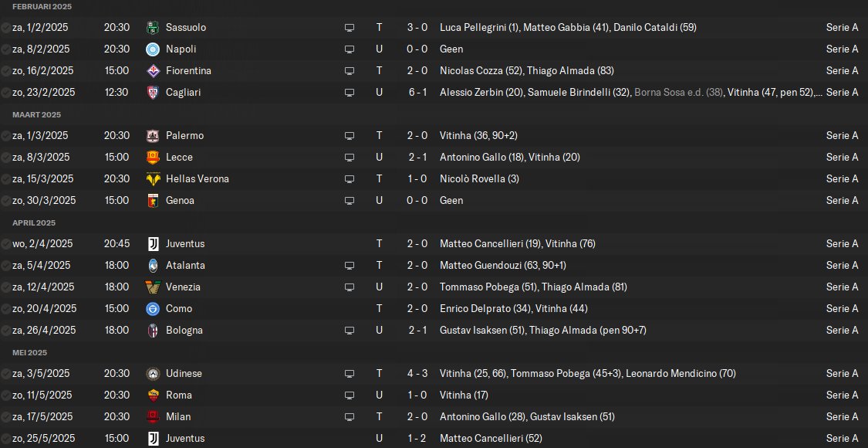Open the Lecce team link
Screen dimensions: 868x448
pos(179,157)
